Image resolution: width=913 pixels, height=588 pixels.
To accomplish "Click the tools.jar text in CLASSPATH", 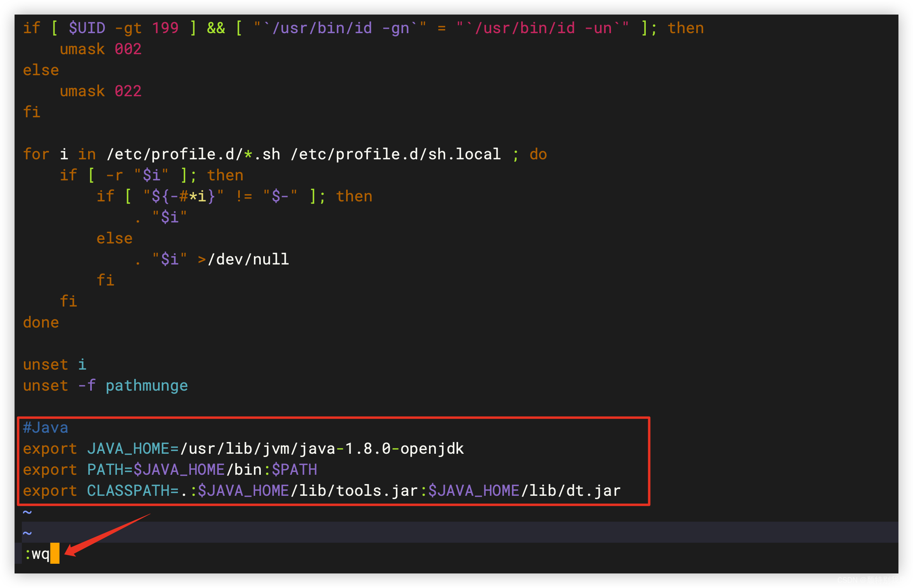I will (x=376, y=491).
